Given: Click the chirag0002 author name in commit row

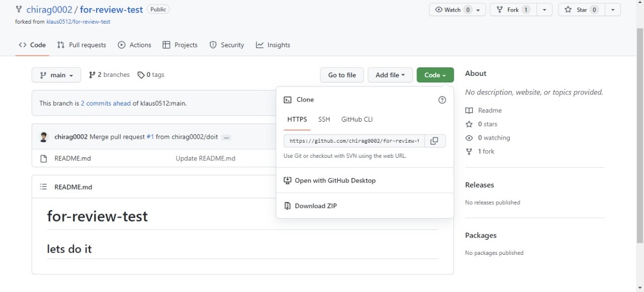Looking at the screenshot, I should pos(71,137).
